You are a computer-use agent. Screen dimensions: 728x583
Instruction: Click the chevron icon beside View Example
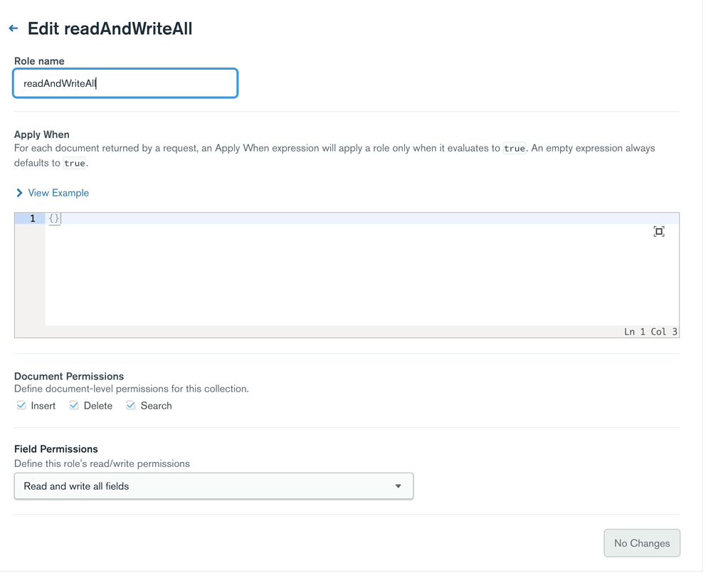coord(19,193)
